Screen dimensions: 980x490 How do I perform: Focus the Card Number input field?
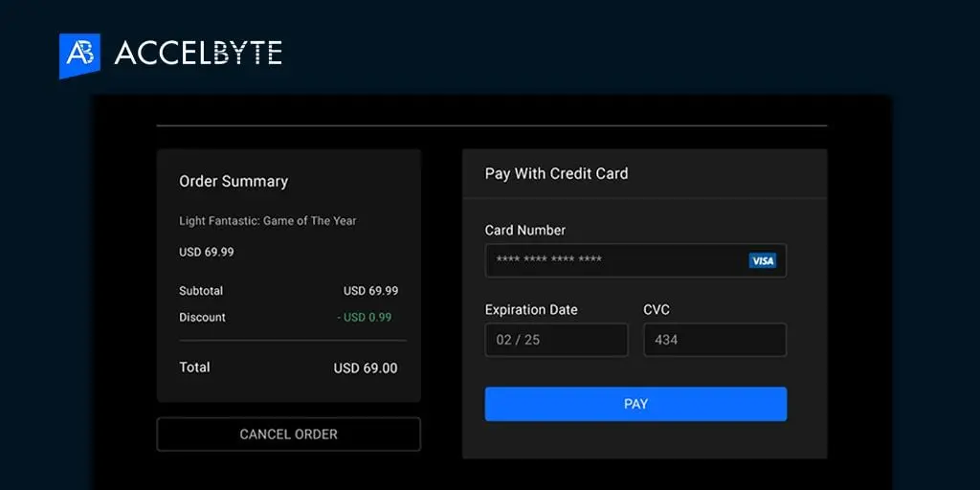635,260
